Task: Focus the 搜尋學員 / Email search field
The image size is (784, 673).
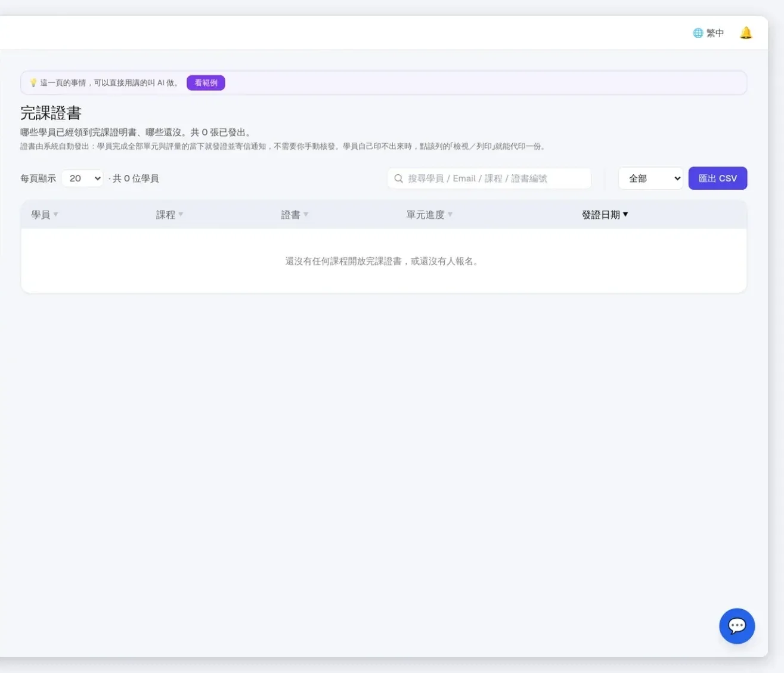Action: [489, 178]
